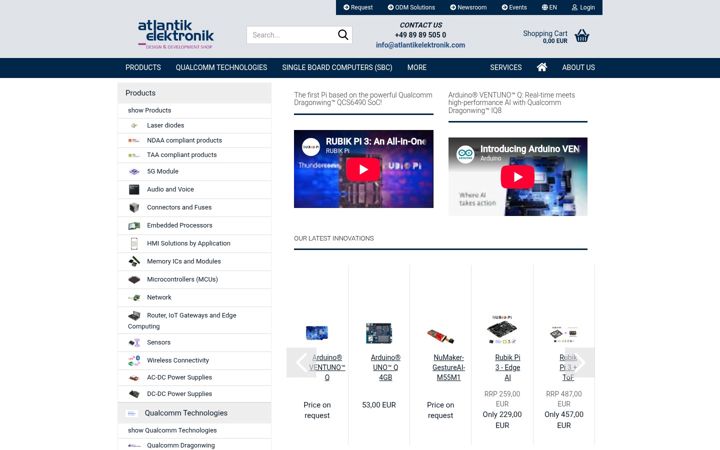Screen dimensions: 720x450
Task: Open Rubik Pi 3 - Edge AI link
Action: (x=507, y=367)
